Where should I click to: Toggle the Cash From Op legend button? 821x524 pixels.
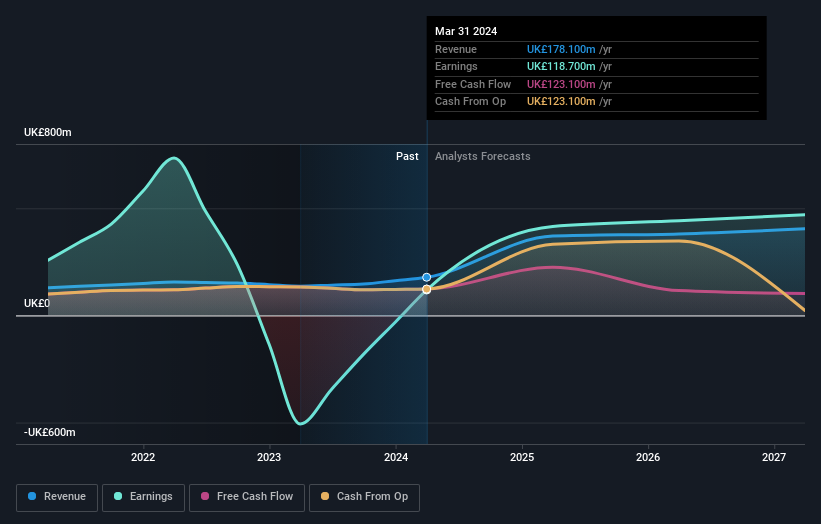(364, 497)
